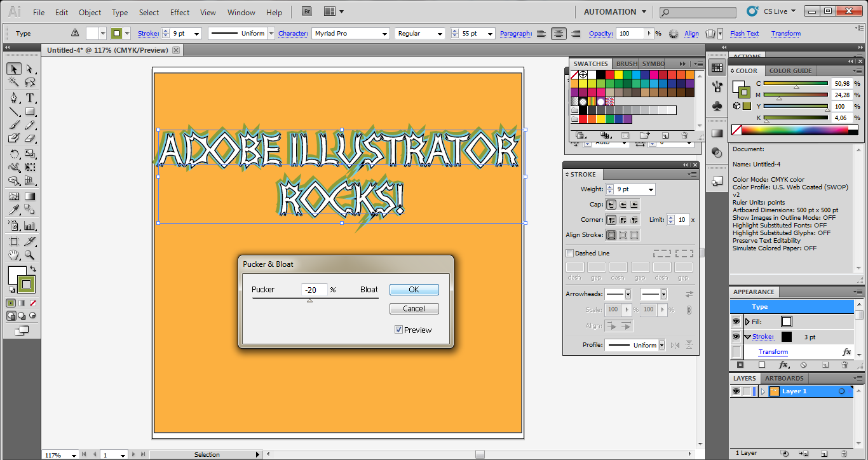Expand the Fill row in Appearance panel

click(x=747, y=321)
